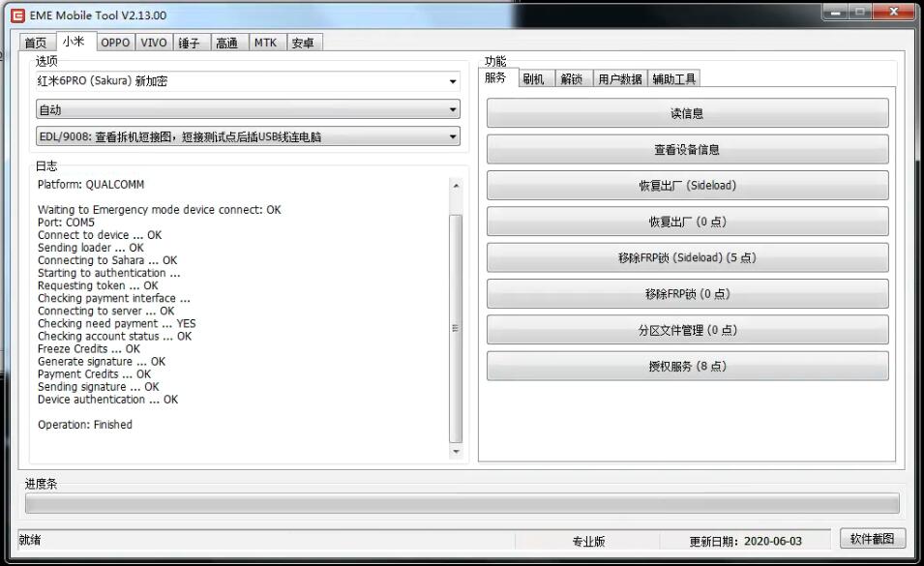Click 'Generate signature ... OK' log line
The image size is (924, 566).
click(102, 362)
